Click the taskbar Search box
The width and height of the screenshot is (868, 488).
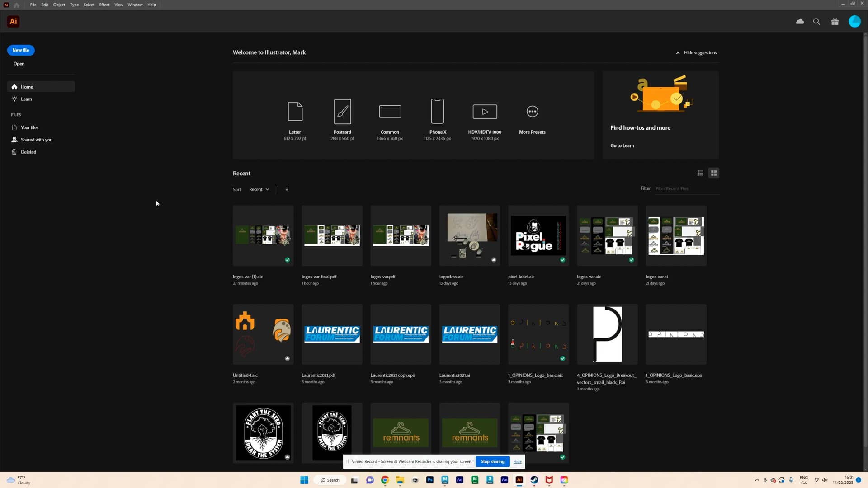(x=330, y=480)
